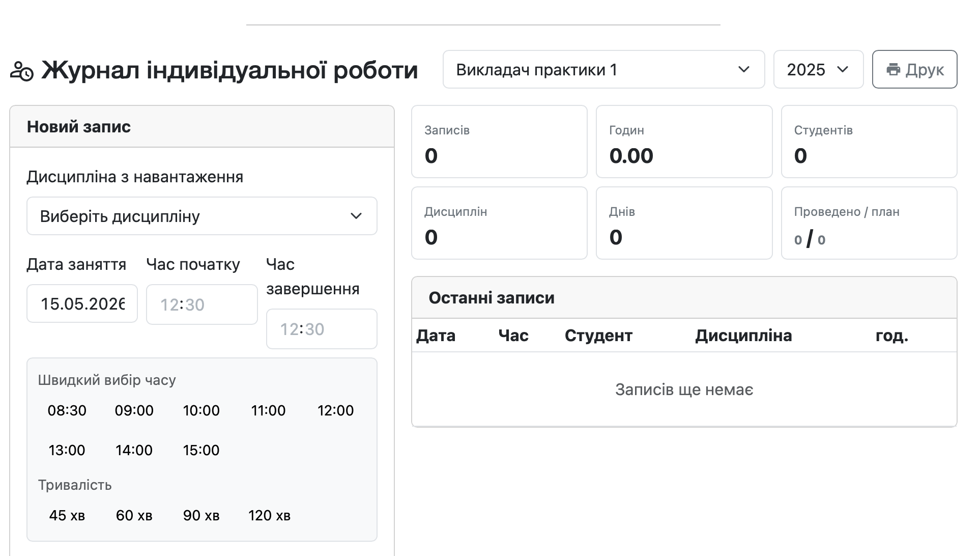
Task: Click the Дата заняття date field
Action: [82, 303]
